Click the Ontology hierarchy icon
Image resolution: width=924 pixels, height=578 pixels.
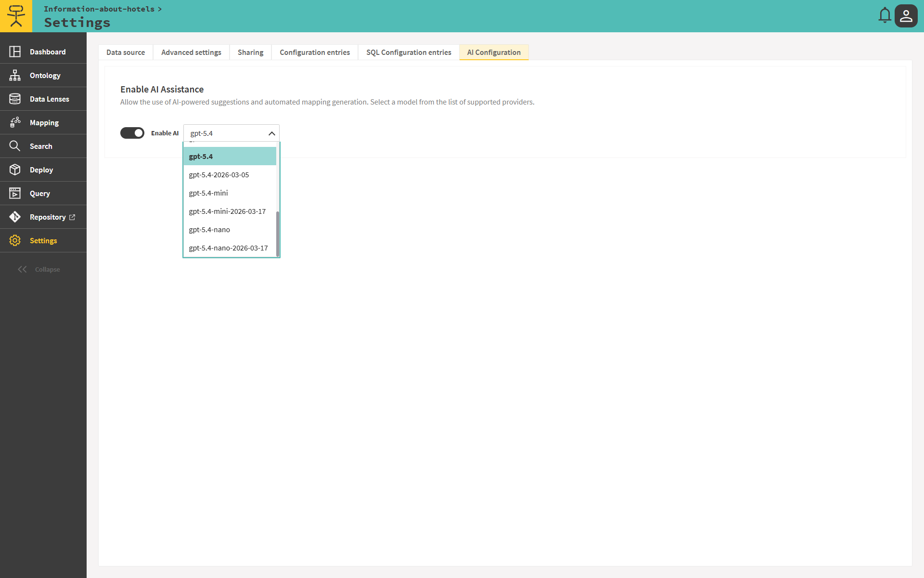pos(15,75)
